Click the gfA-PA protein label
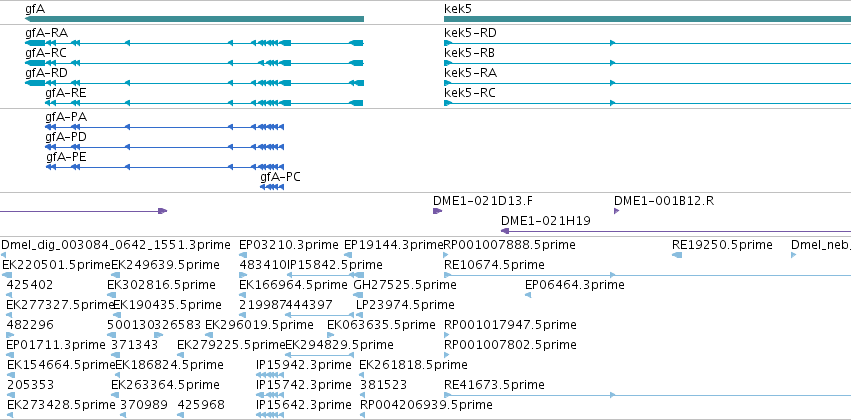This screenshot has height=420, width=851. (x=66, y=117)
